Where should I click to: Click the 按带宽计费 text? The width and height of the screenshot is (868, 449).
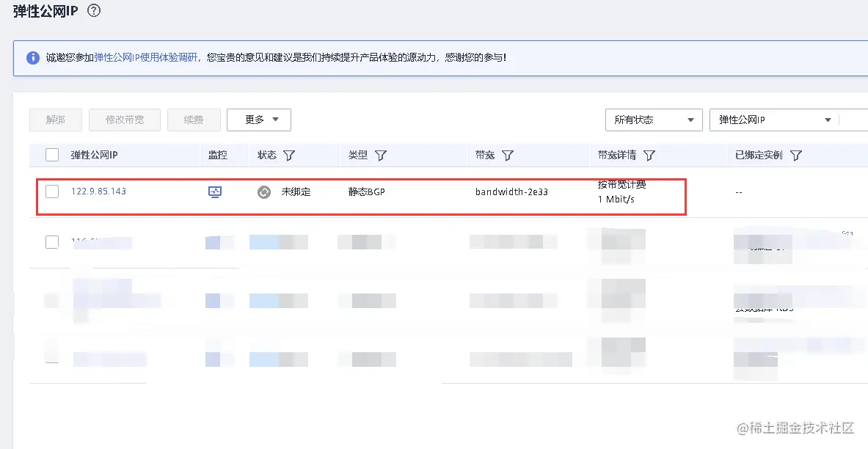click(621, 184)
